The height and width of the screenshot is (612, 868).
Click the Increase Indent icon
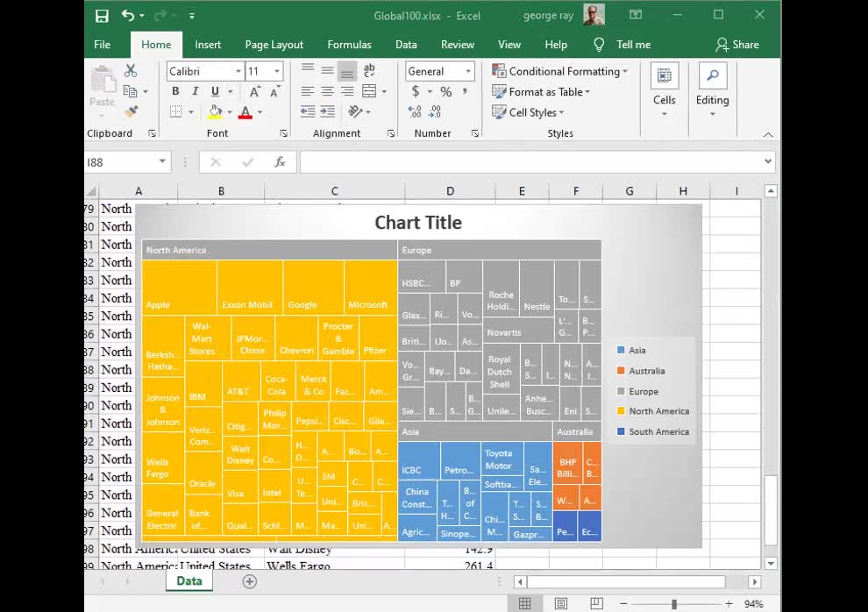[328, 111]
